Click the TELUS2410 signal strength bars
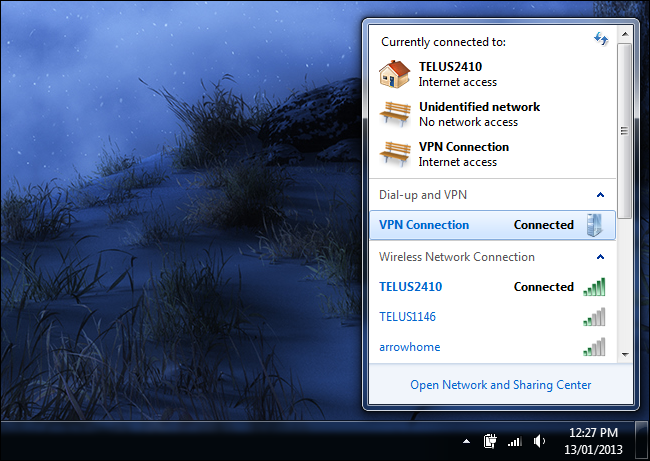The height and width of the screenshot is (461, 650). point(594,287)
